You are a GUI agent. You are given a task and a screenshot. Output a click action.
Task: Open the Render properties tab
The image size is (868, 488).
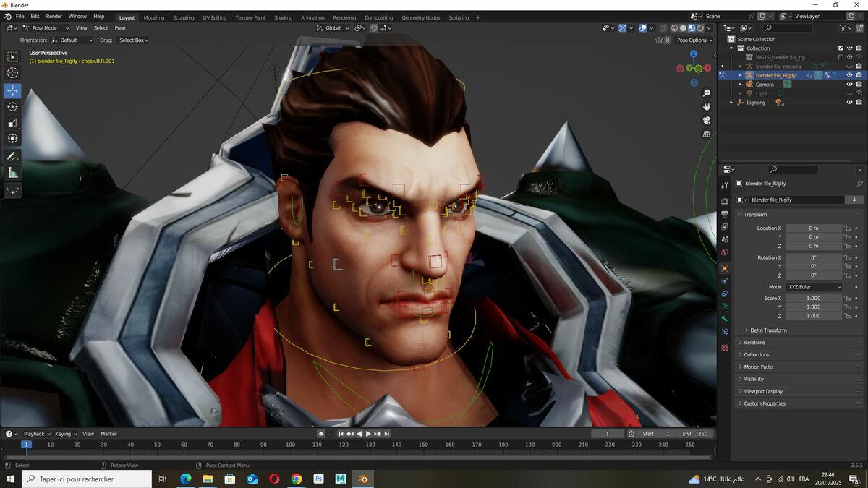coord(725,201)
